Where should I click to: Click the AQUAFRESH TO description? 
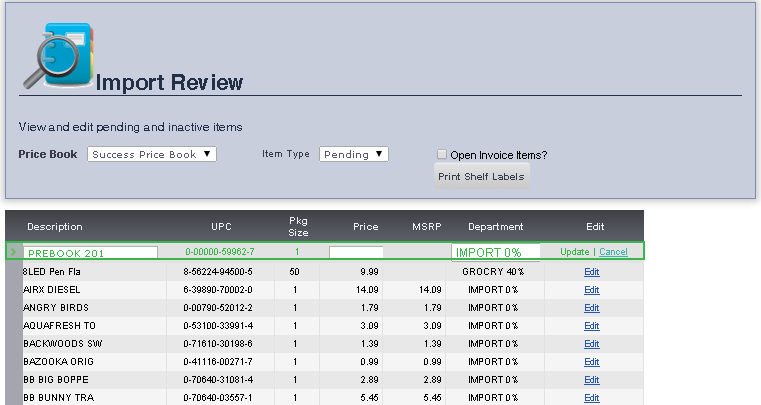click(59, 325)
